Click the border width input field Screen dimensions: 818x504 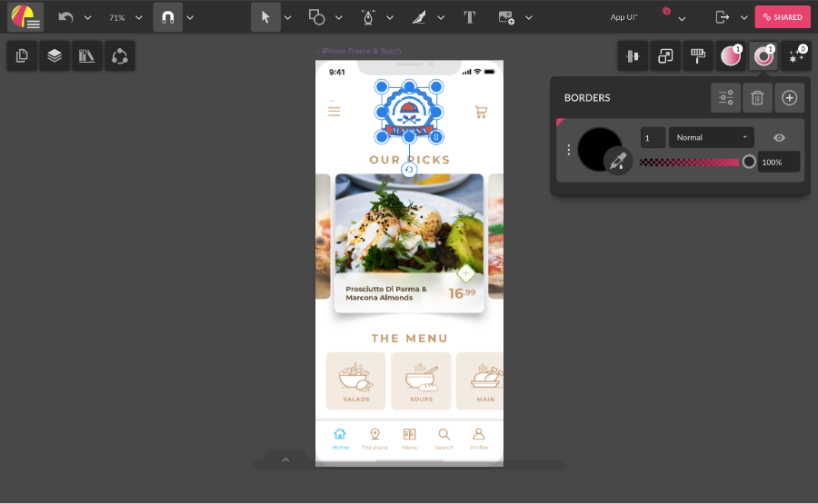[653, 137]
